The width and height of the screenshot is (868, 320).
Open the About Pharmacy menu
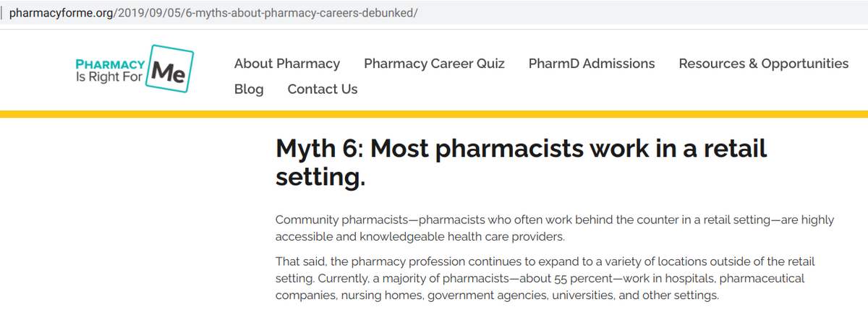pyautogui.click(x=286, y=64)
